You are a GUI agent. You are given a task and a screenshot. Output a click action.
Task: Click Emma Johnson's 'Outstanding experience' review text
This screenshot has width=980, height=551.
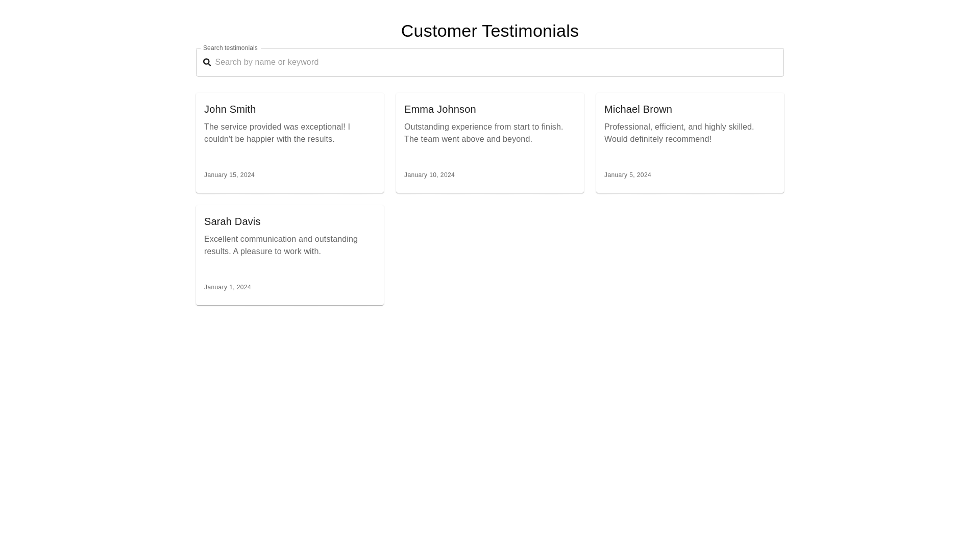tap(483, 133)
